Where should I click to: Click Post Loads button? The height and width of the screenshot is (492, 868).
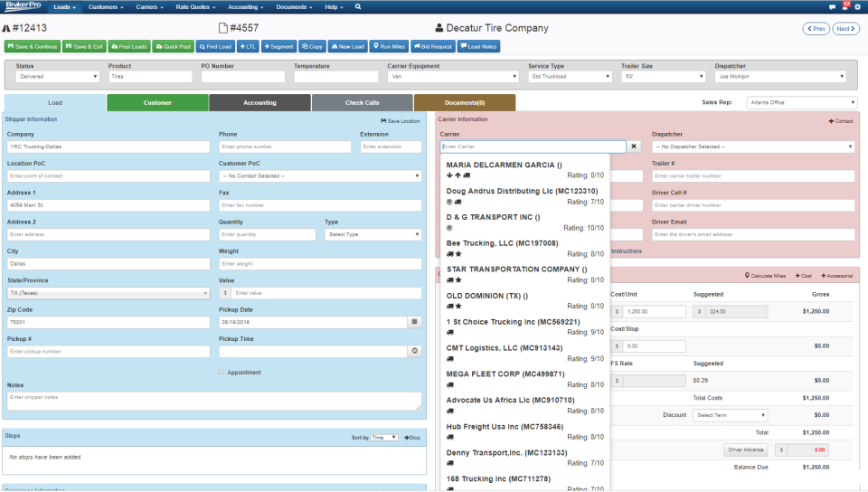(x=129, y=46)
